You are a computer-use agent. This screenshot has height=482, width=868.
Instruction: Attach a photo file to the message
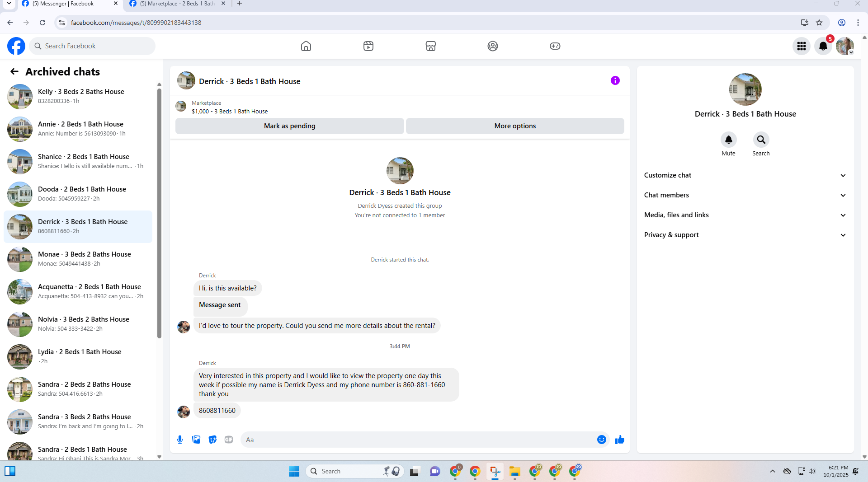tap(196, 440)
